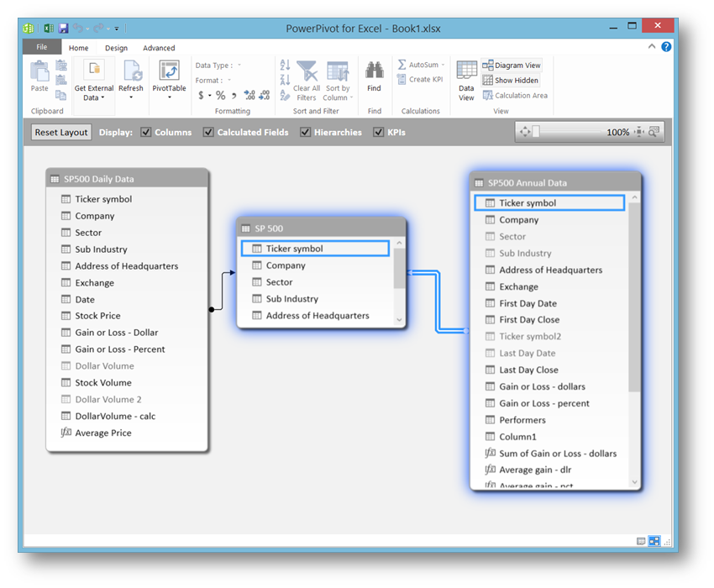714x588 pixels.
Task: Select the Design tab
Action: pyautogui.click(x=116, y=48)
